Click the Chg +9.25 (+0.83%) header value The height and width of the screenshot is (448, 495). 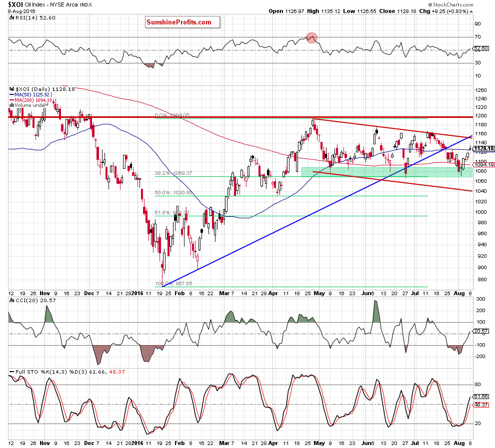(x=443, y=11)
